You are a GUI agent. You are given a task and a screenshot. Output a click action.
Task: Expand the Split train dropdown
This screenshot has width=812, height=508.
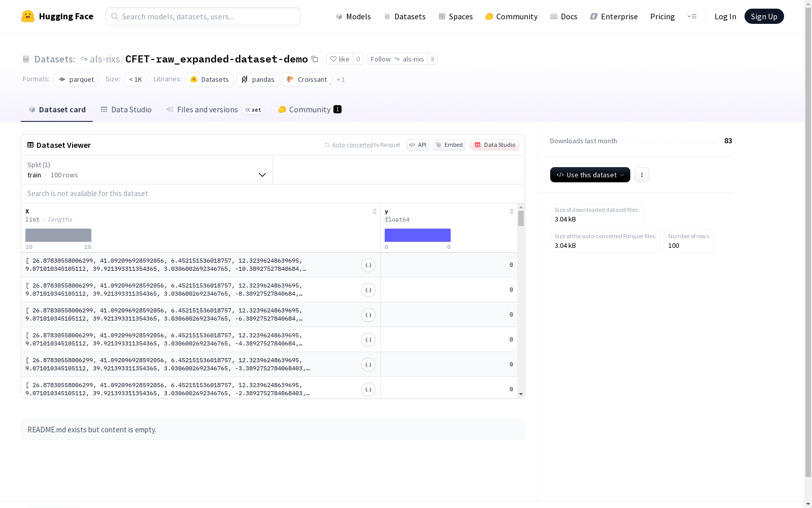coord(147,170)
